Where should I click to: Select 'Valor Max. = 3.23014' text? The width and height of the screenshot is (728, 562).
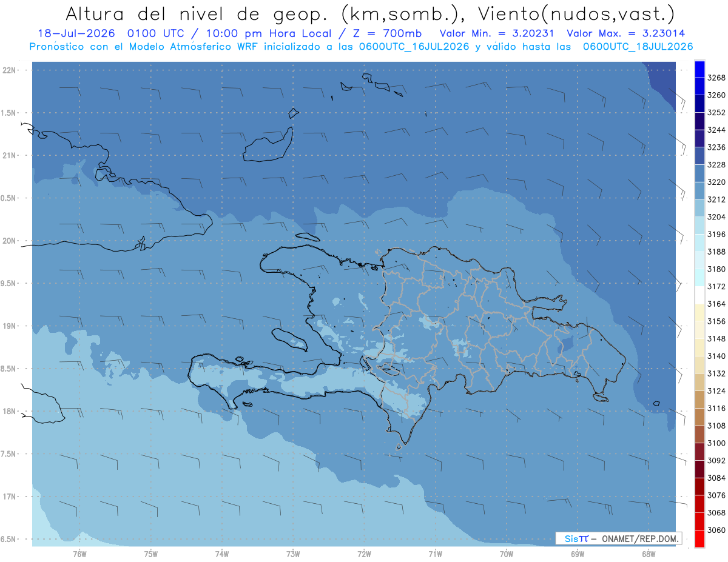click(626, 34)
